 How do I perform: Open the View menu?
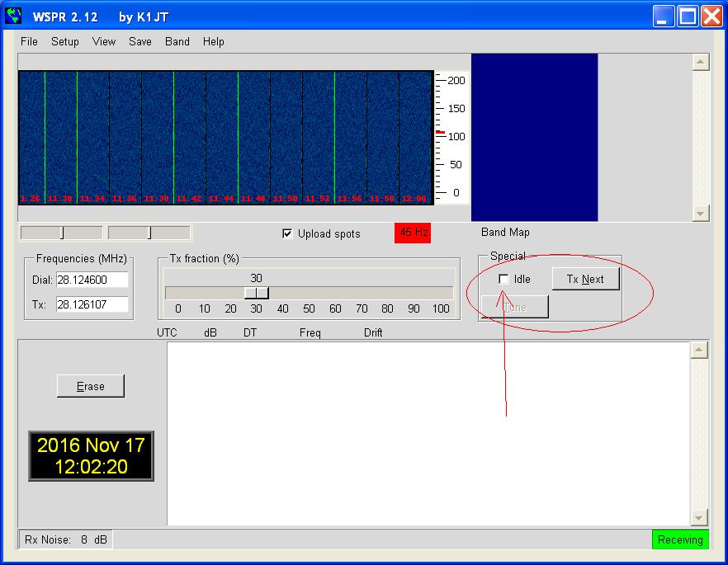tap(104, 41)
